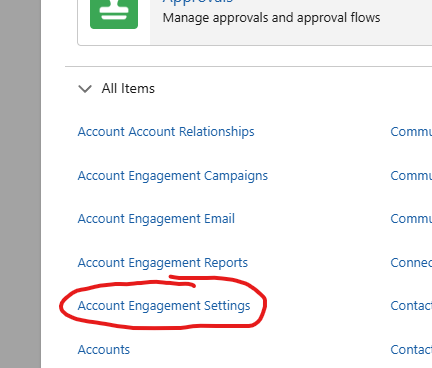The image size is (432, 368).
Task: Open Account Engagement Campaigns link
Action: [x=173, y=176]
